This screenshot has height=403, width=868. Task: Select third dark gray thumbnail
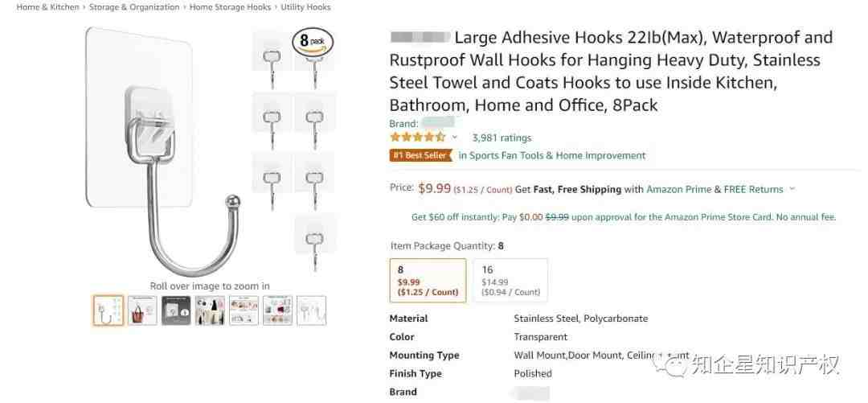176,310
